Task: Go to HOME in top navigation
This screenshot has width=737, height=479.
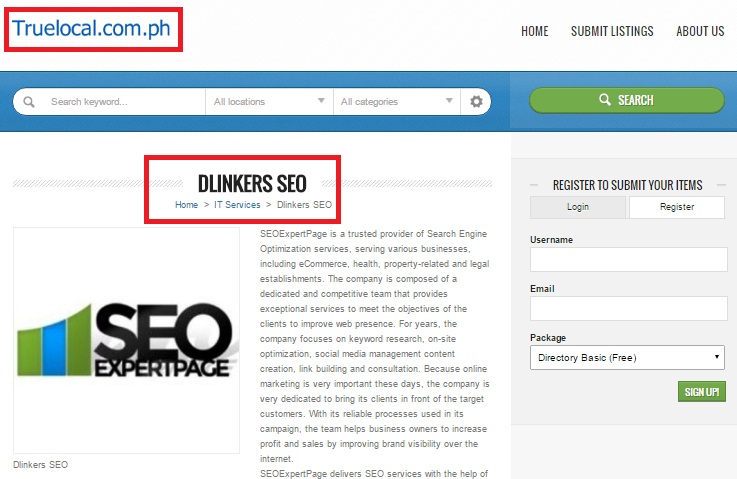Action: 534,31
